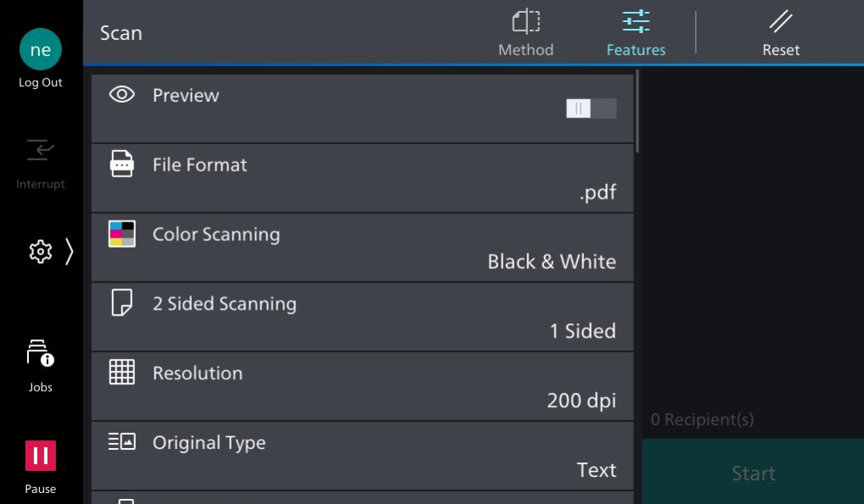The image size is (864, 504).
Task: Click Reset to clear scan settings
Action: tap(780, 34)
